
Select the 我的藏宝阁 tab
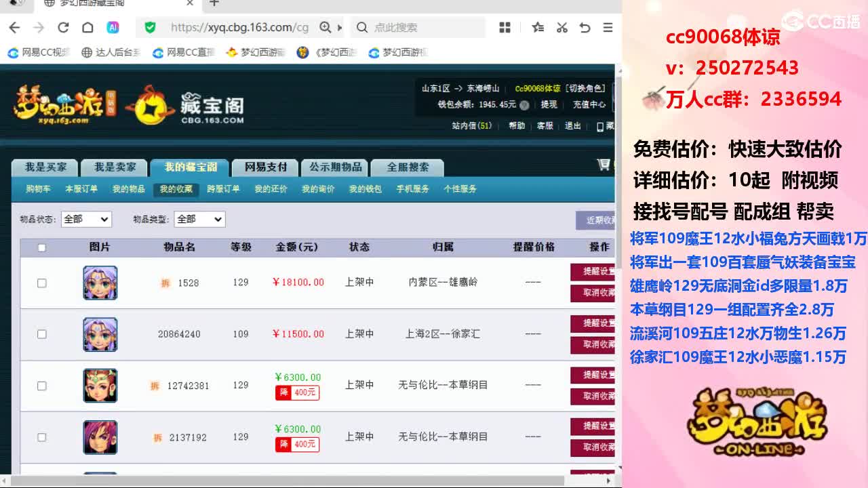191,167
